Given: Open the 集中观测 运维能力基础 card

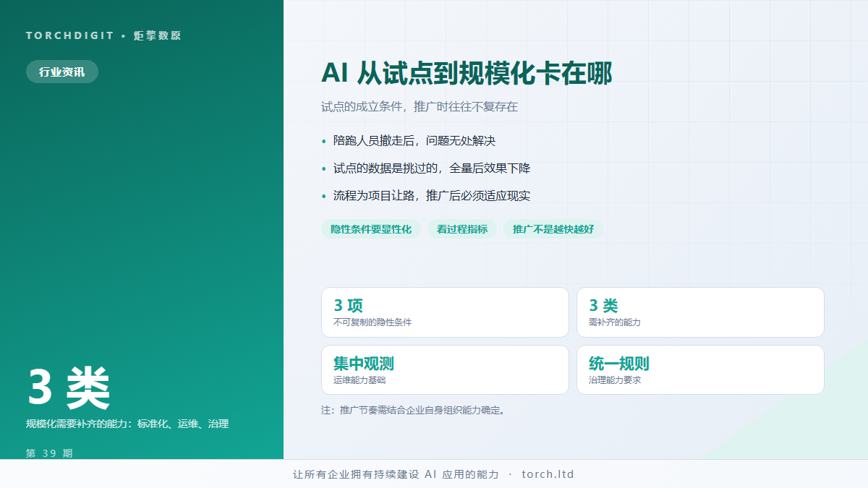Looking at the screenshot, I should tap(445, 370).
